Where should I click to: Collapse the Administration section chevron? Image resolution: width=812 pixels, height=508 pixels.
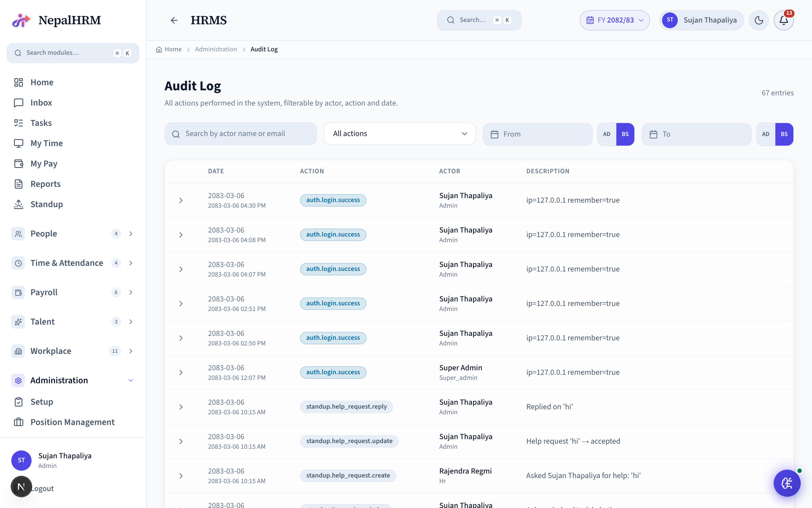point(131,380)
